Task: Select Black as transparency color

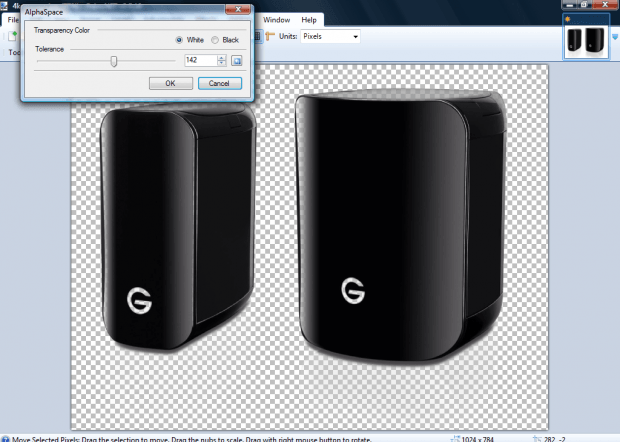Action: pos(215,40)
